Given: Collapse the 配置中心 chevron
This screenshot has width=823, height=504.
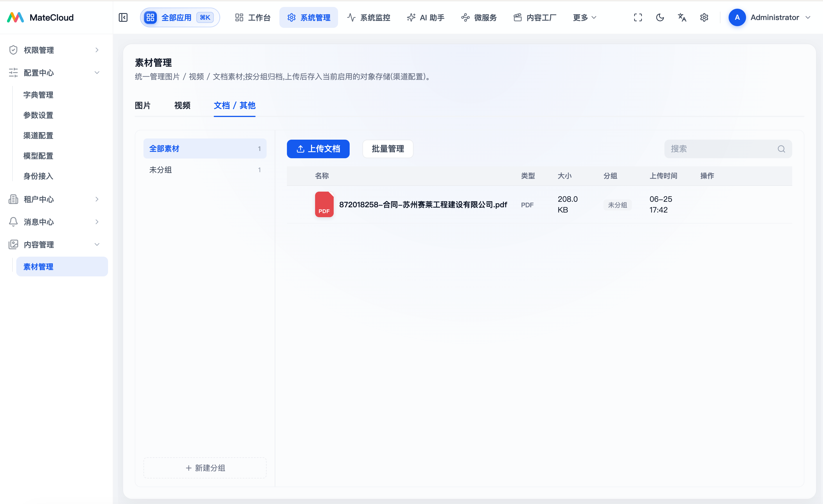Looking at the screenshot, I should tap(97, 73).
